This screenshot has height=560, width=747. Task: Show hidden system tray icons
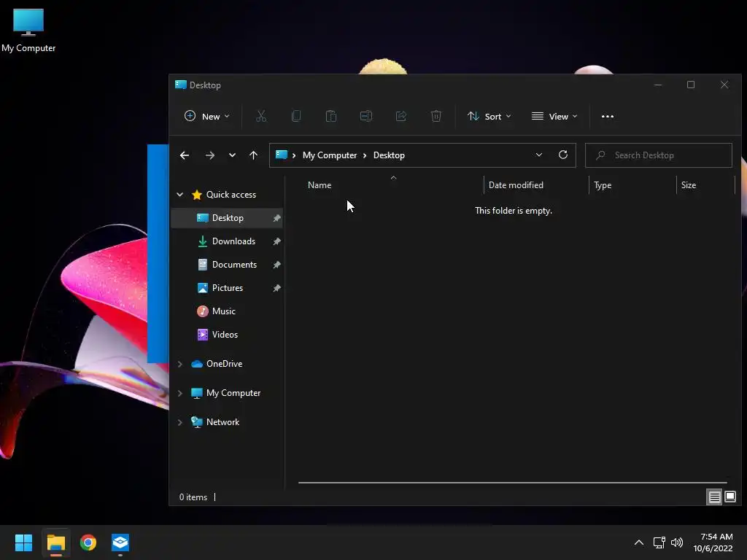point(639,542)
